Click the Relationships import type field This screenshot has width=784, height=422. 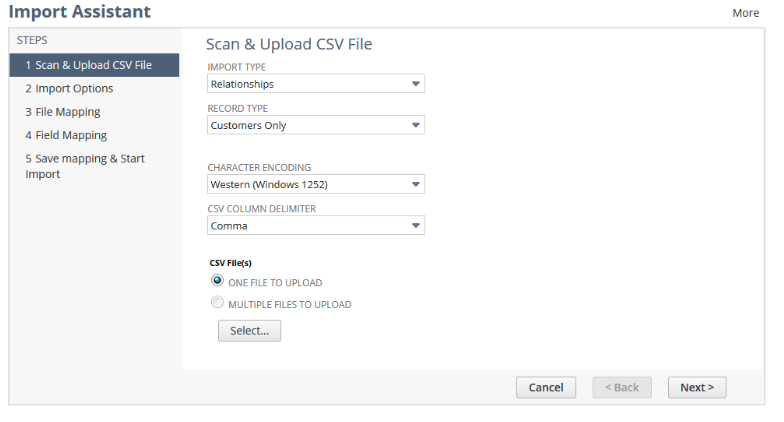point(306,84)
